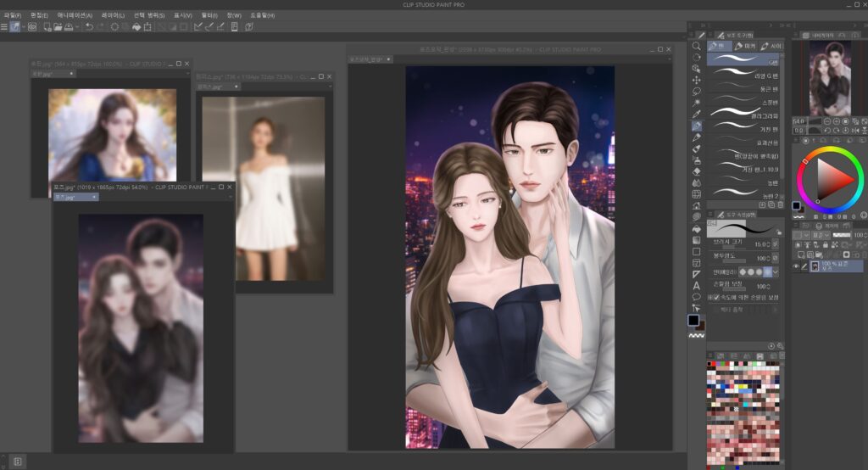This screenshot has width=868, height=470.
Task: Click the Undo icon in toolbar
Action: [89, 27]
